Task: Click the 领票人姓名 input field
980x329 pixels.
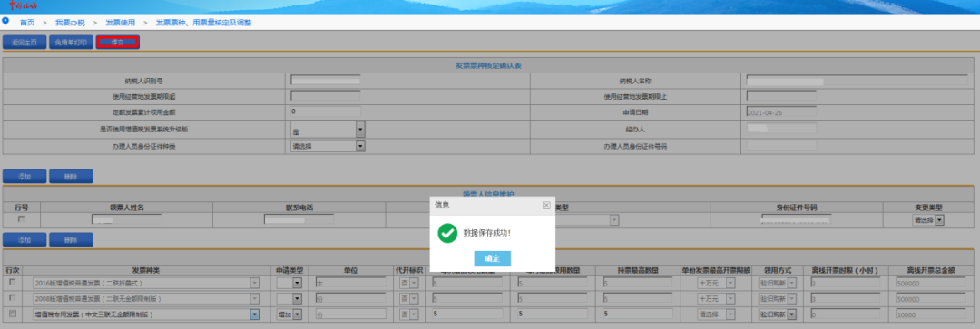Action: pos(126,219)
